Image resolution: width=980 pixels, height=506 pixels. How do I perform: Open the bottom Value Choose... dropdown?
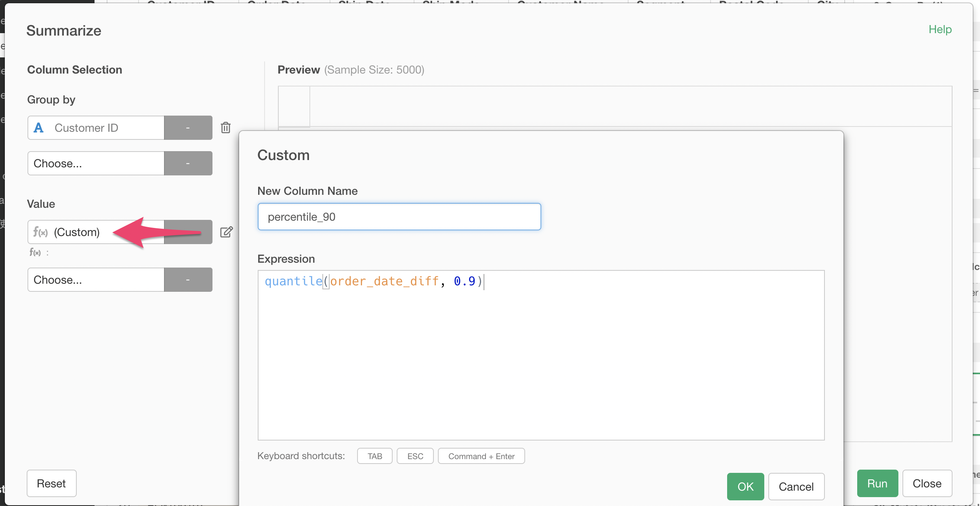pyautogui.click(x=96, y=280)
